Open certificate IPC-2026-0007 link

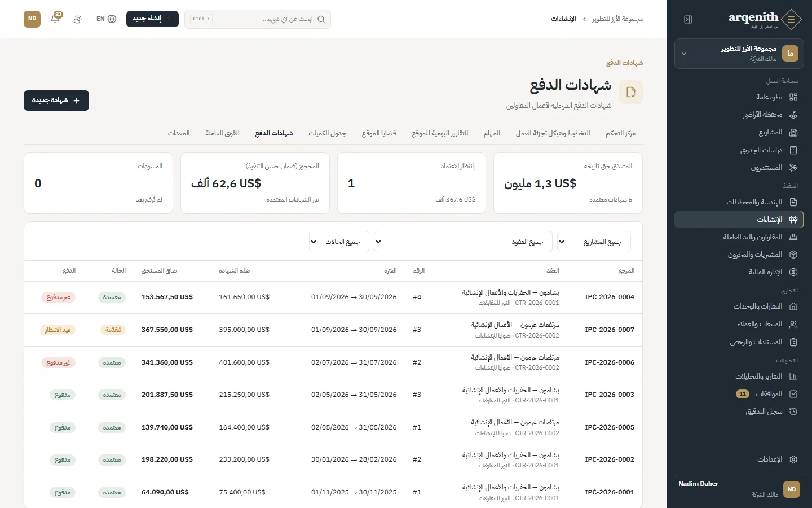610,330
